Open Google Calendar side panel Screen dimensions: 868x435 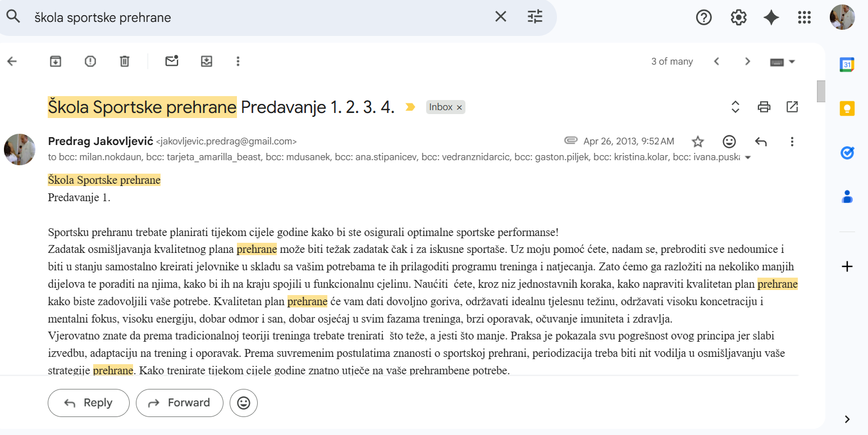(847, 65)
